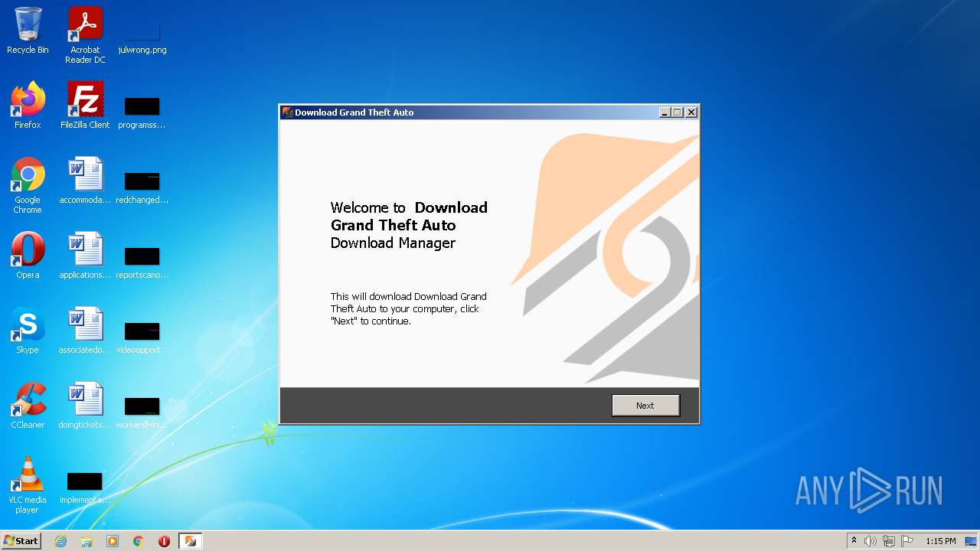Minimize the Download Grand Theft Auto window
Image resolution: width=980 pixels, height=551 pixels.
[665, 112]
